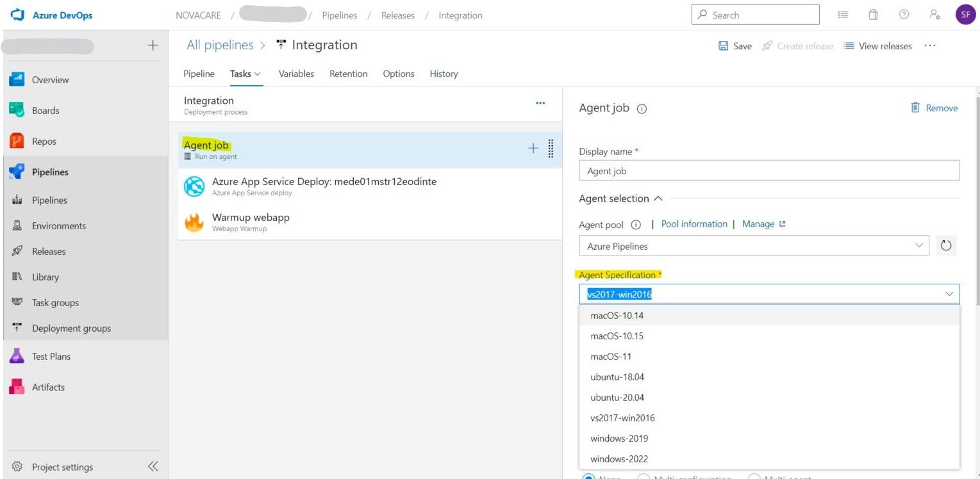Click the Display name input field
Viewport: 980px width, 479px height.
769,170
